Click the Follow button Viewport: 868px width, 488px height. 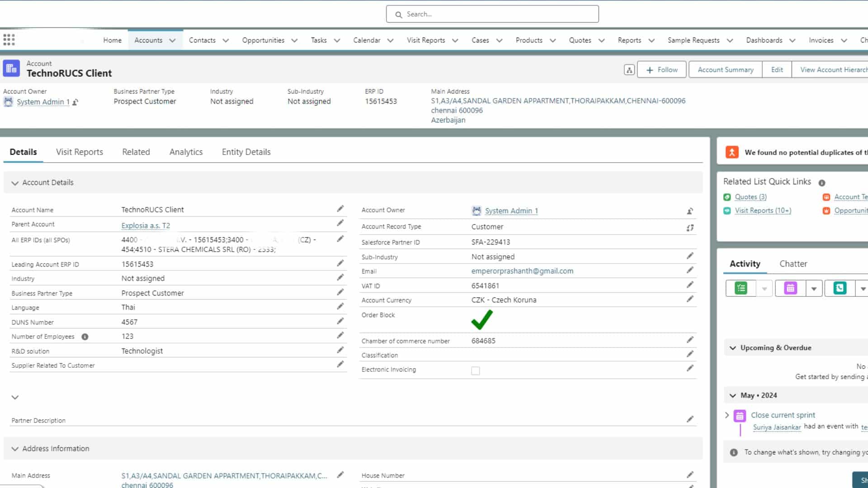coord(662,70)
